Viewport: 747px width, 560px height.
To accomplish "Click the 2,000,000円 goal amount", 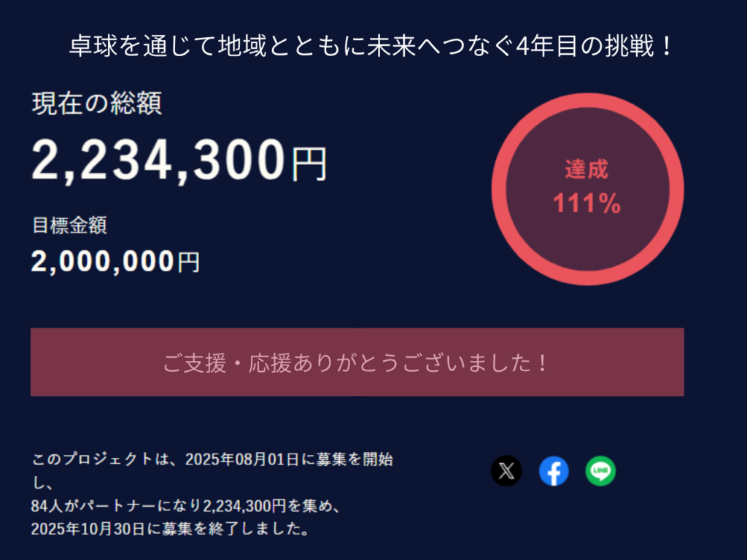I will coord(115,261).
